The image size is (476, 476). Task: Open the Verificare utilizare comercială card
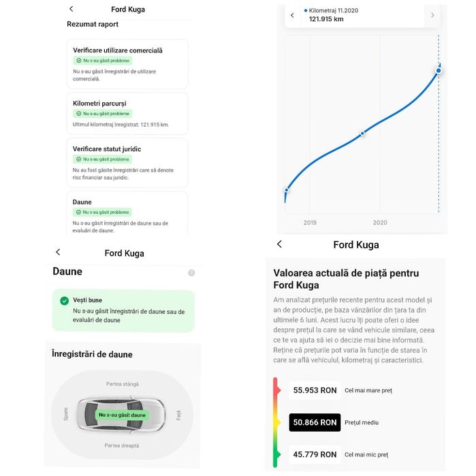pyautogui.click(x=127, y=64)
